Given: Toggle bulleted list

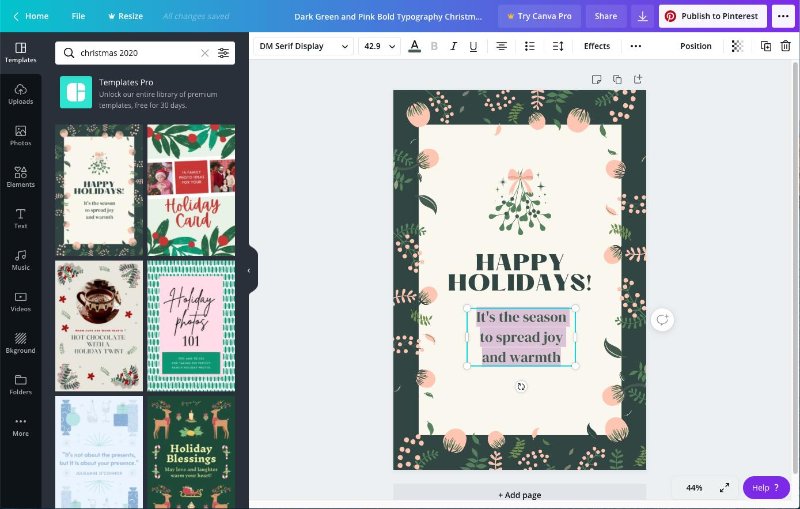Looking at the screenshot, I should (530, 46).
